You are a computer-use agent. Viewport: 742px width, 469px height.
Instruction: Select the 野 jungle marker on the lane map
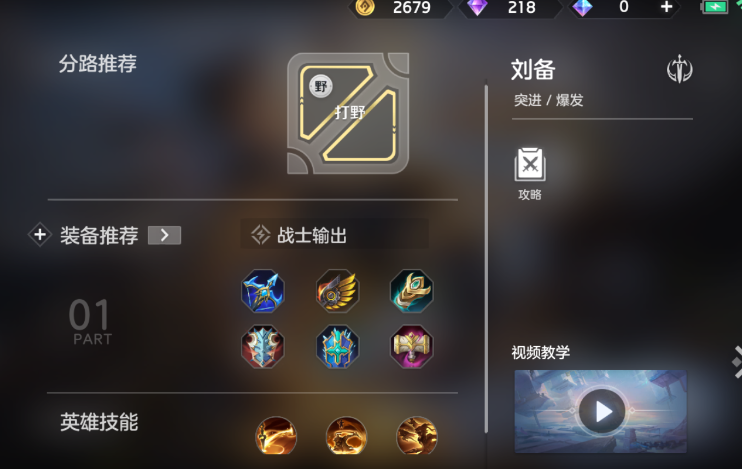[x=321, y=86]
